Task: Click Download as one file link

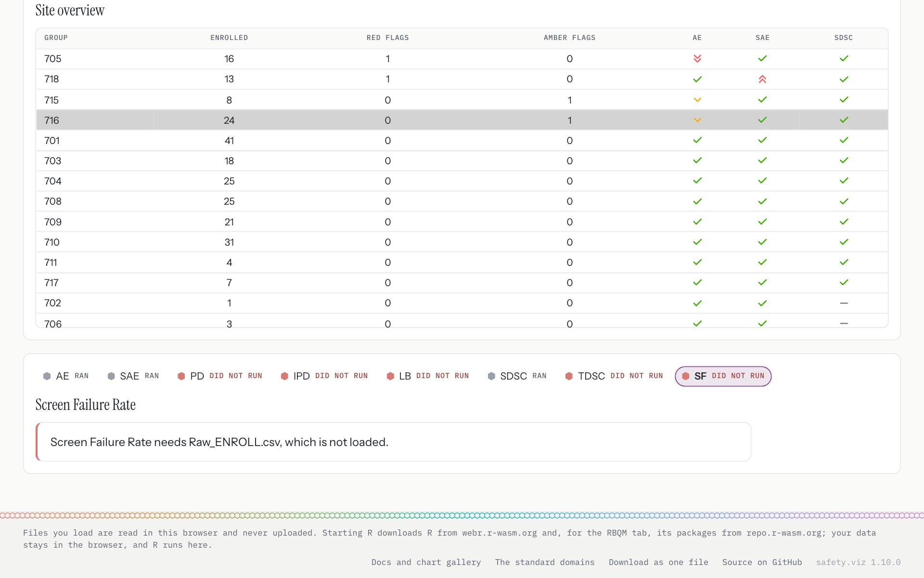Action: [658, 562]
